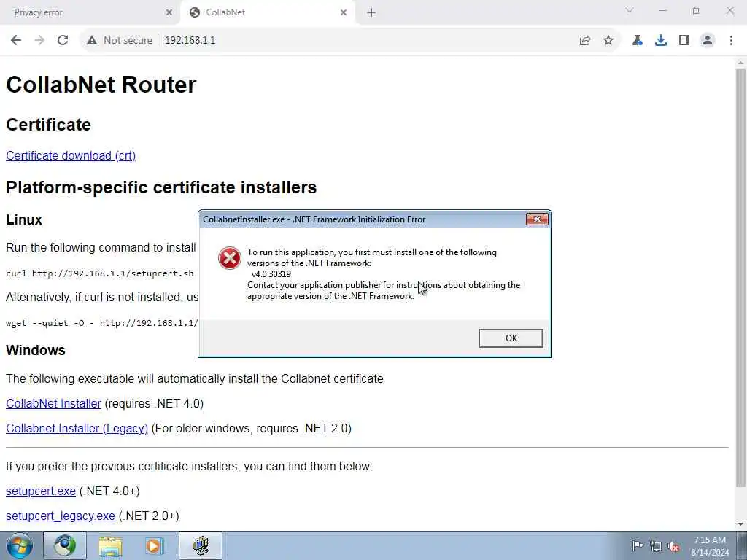Select the CollabNet browser tab
This screenshot has width=747, height=560.
(x=267, y=12)
